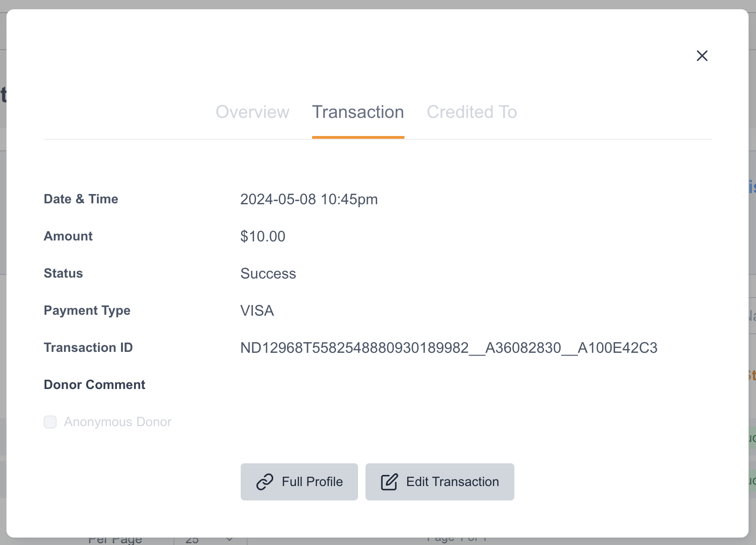Click the chain link icon on Full Profile

[265, 482]
